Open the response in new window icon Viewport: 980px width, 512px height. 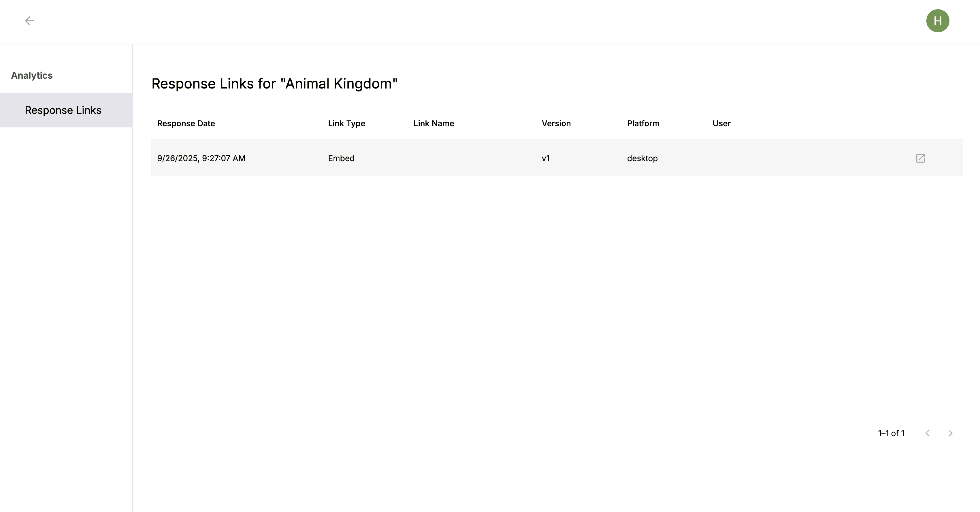tap(920, 158)
